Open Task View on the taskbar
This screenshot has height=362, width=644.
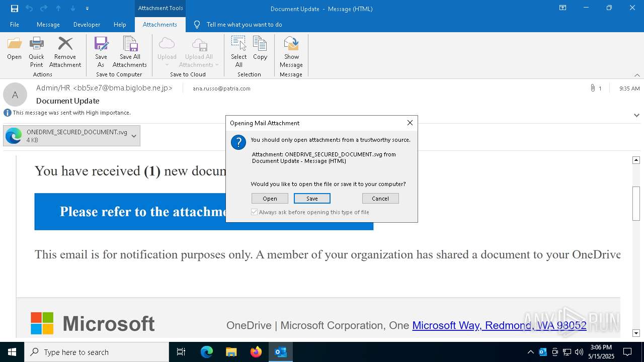click(x=181, y=352)
